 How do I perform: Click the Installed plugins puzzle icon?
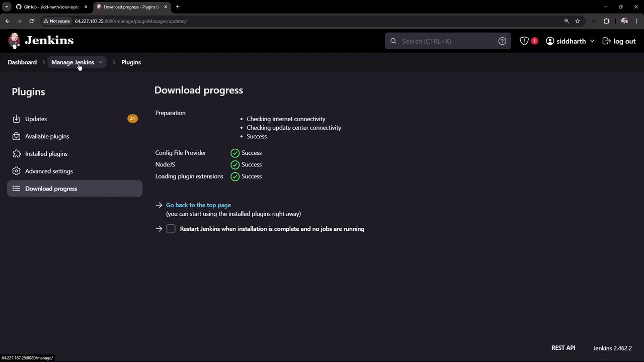[x=16, y=154]
